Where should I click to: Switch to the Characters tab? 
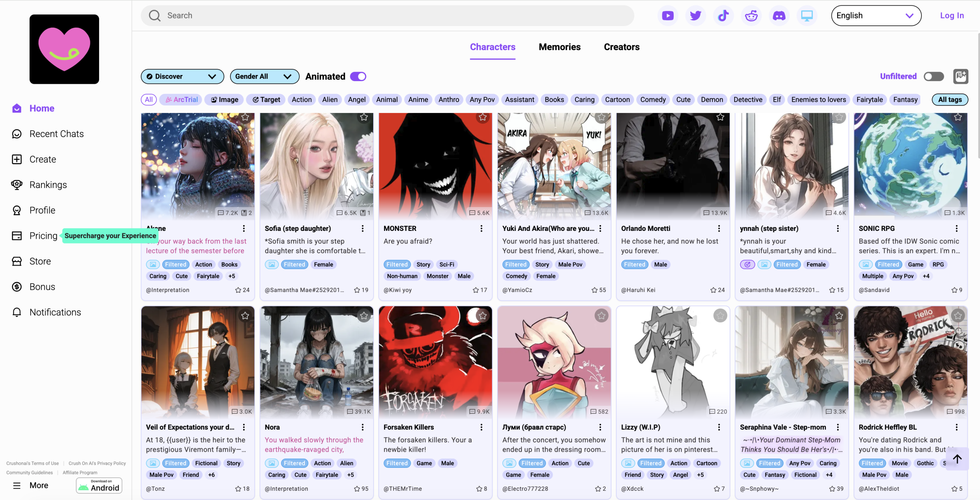493,47
